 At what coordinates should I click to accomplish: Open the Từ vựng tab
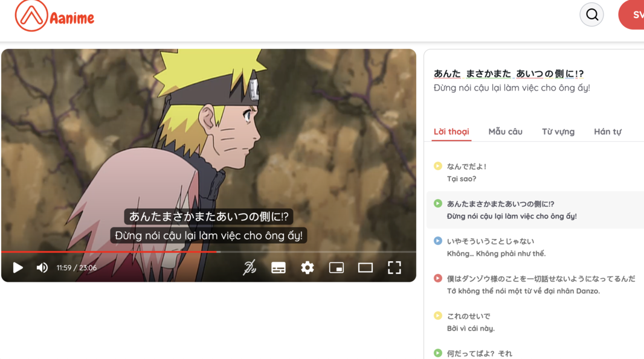click(558, 132)
